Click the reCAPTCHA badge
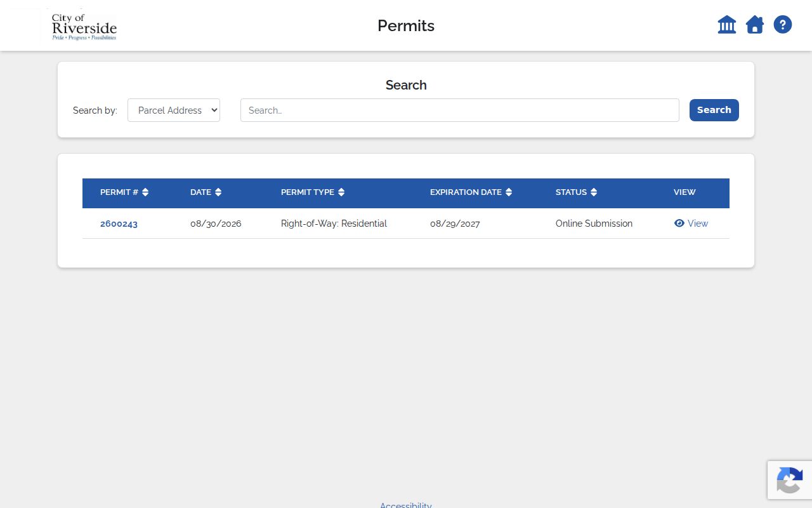This screenshot has height=508, width=812. [x=790, y=479]
